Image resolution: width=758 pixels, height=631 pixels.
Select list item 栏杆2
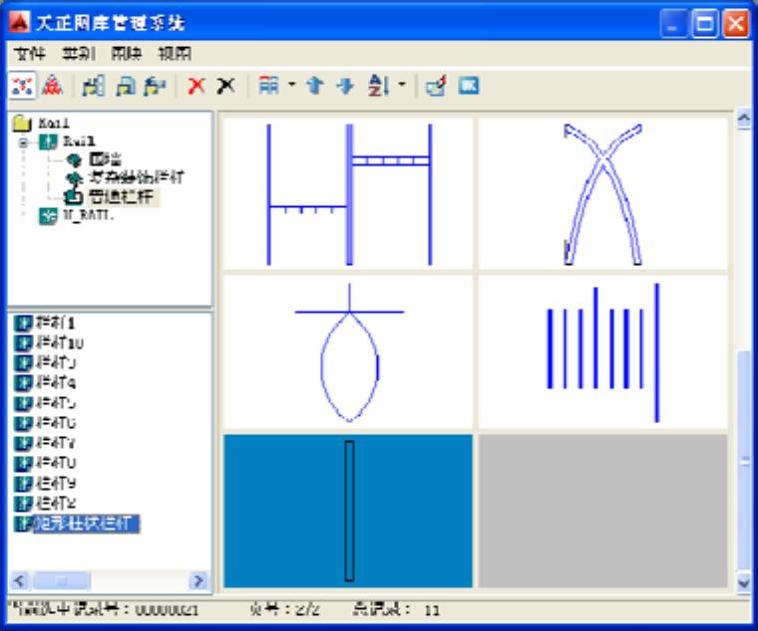pos(55,503)
